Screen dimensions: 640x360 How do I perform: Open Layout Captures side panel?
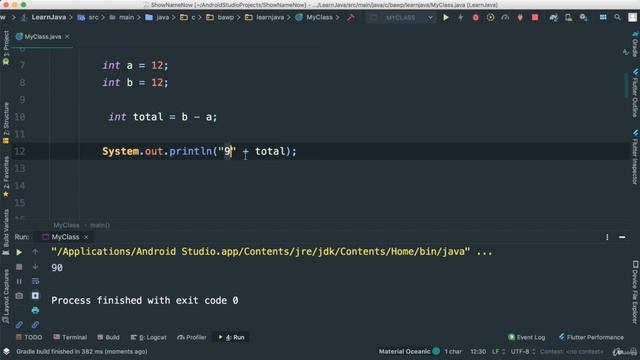click(6, 296)
